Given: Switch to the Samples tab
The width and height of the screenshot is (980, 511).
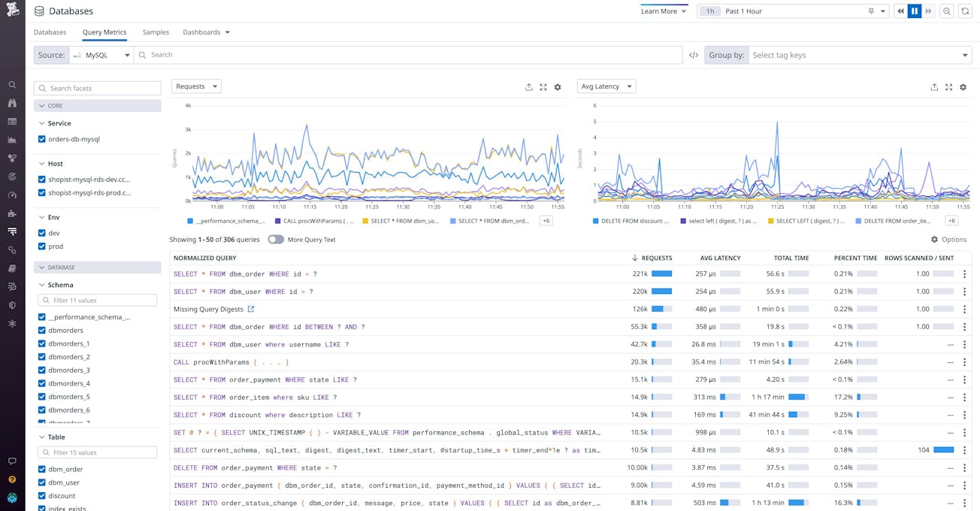Looking at the screenshot, I should click(156, 32).
